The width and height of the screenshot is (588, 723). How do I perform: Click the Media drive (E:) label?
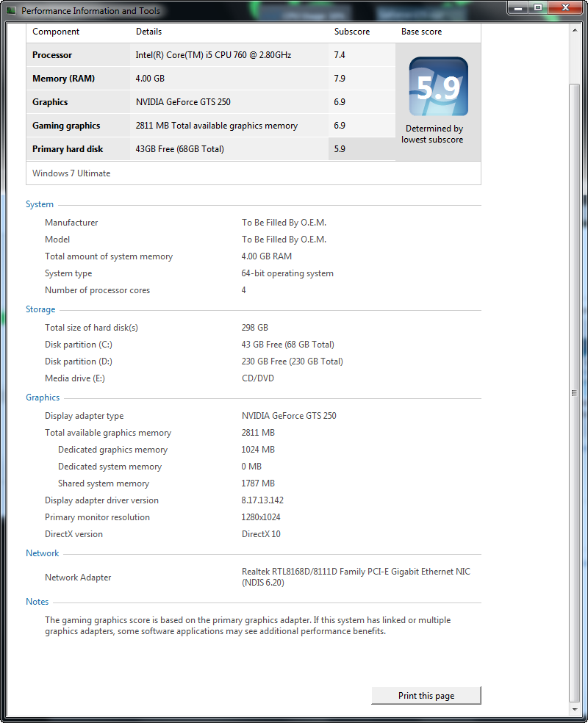pos(75,378)
